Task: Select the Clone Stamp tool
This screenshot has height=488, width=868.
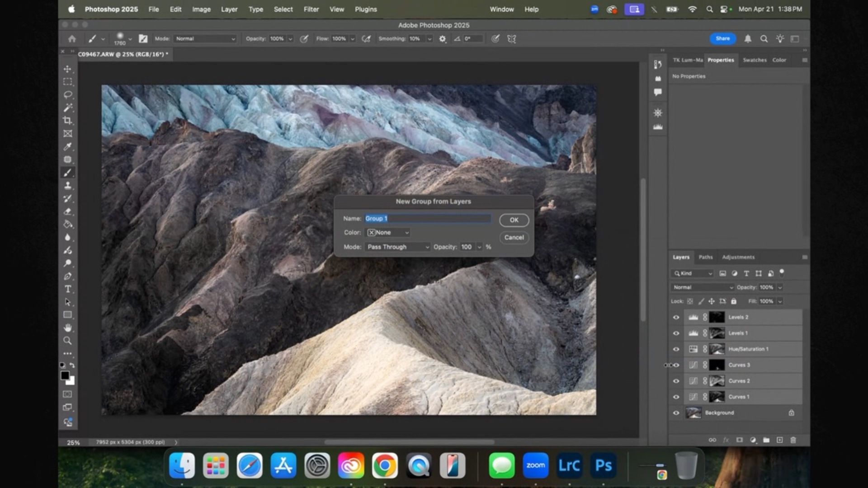Action: (68, 185)
